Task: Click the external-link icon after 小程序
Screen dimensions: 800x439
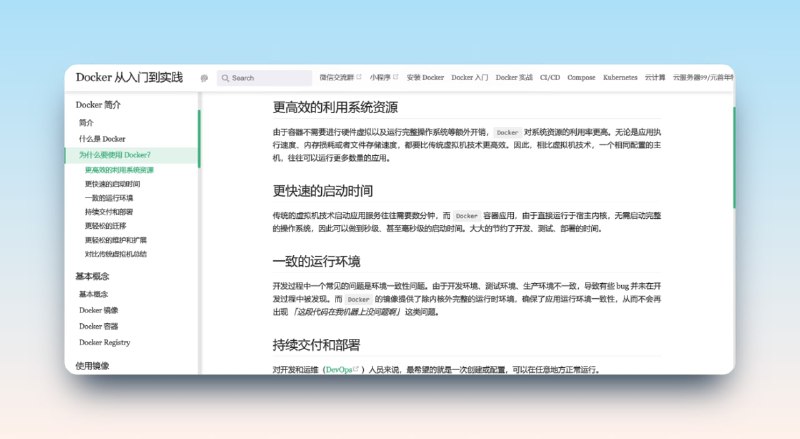Action: tap(395, 77)
